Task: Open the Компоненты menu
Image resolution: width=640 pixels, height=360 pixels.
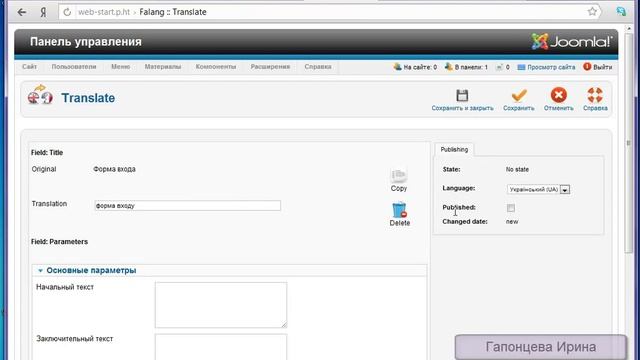Action: (216, 67)
